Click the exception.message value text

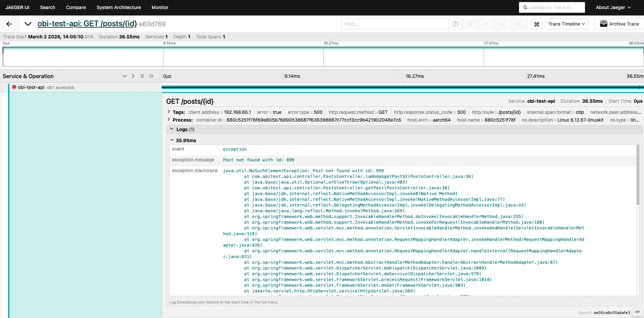(258, 160)
